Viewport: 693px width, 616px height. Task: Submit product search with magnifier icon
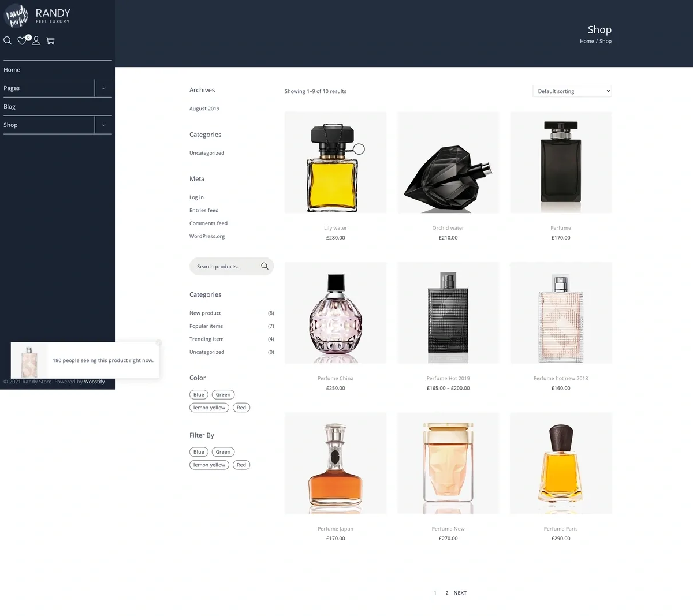[264, 266]
